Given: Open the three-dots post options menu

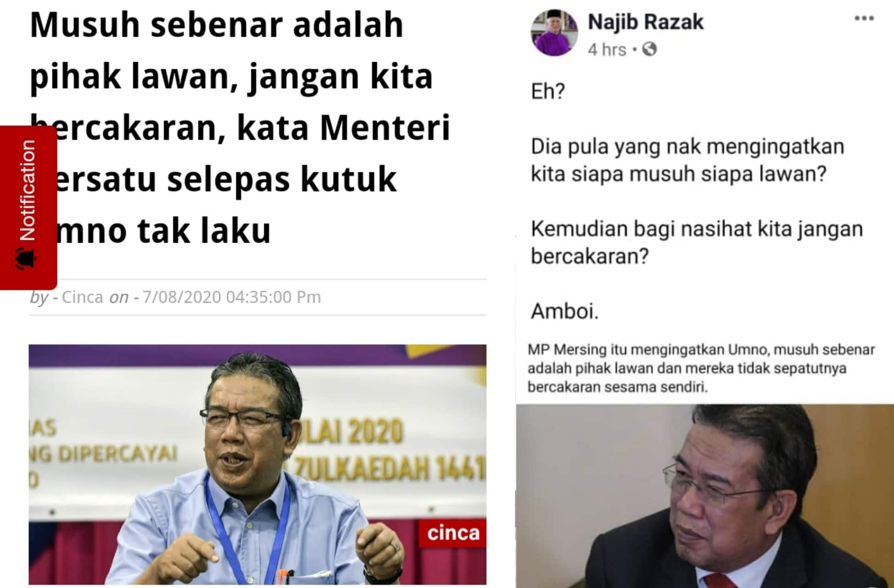Looking at the screenshot, I should (864, 18).
